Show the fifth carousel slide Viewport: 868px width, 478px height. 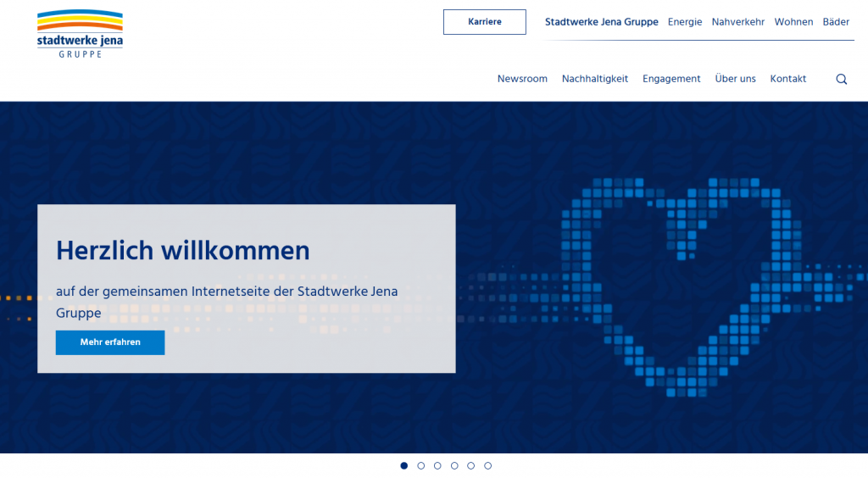(x=470, y=466)
